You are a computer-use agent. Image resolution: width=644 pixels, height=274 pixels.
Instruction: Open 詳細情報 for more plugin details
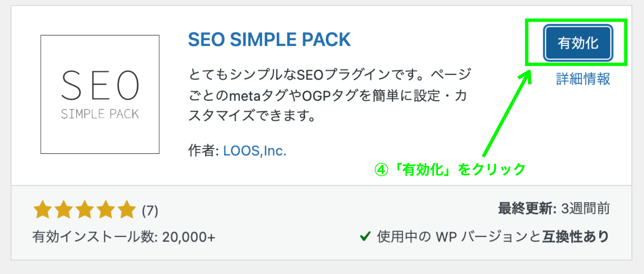point(582,79)
